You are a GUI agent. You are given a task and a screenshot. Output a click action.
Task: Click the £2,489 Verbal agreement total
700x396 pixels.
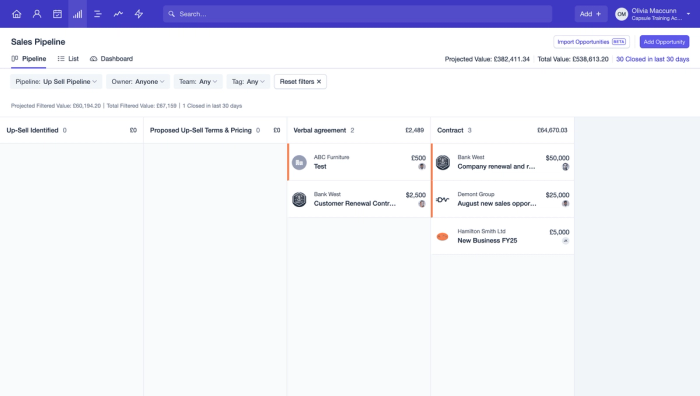pyautogui.click(x=415, y=130)
